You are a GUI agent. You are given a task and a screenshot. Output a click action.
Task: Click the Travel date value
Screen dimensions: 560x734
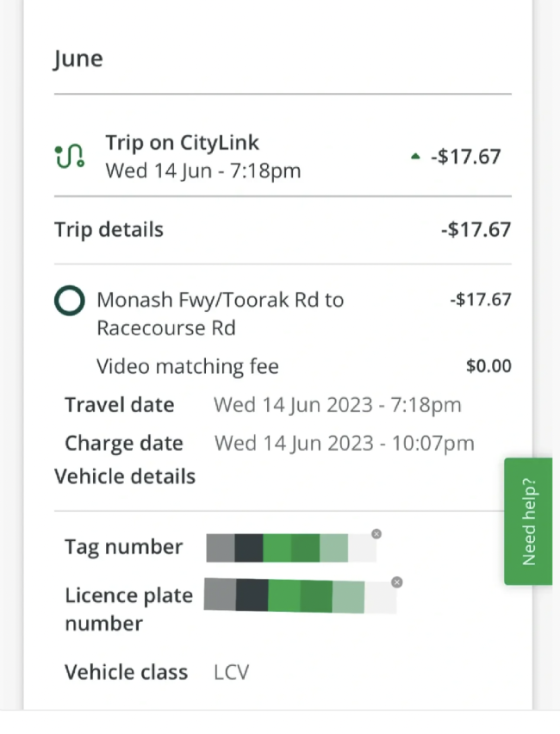pyautogui.click(x=338, y=405)
